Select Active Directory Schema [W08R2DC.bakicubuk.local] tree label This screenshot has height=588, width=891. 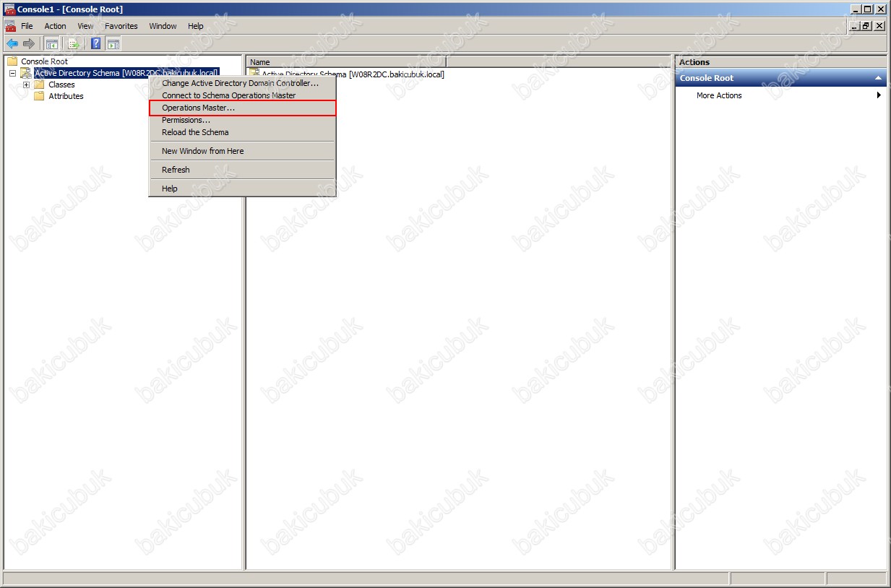point(126,73)
